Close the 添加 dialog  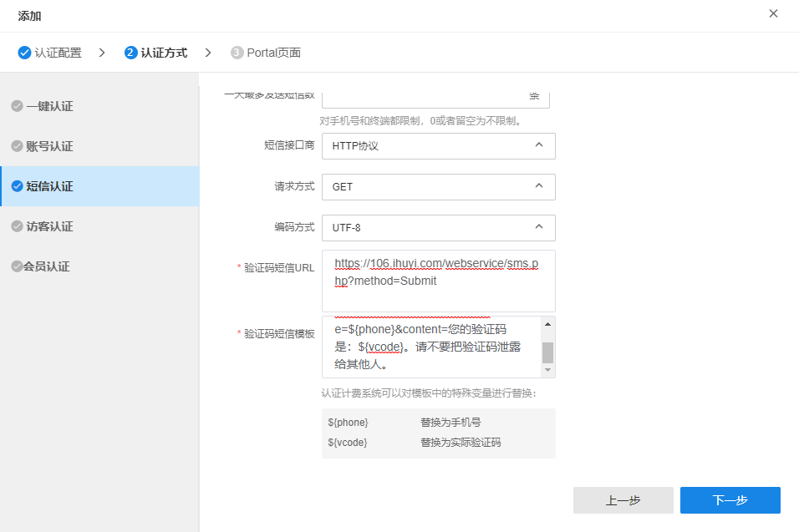pyautogui.click(x=773, y=13)
